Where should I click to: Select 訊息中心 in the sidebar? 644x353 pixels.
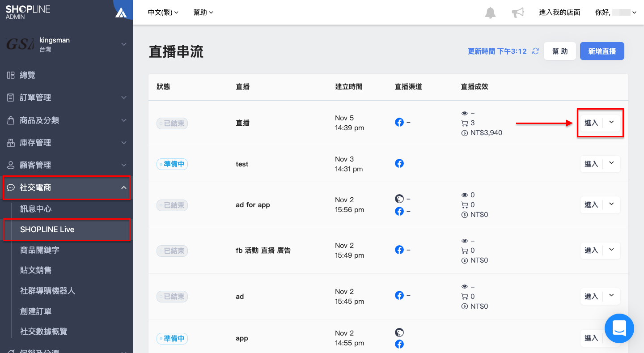tap(36, 209)
